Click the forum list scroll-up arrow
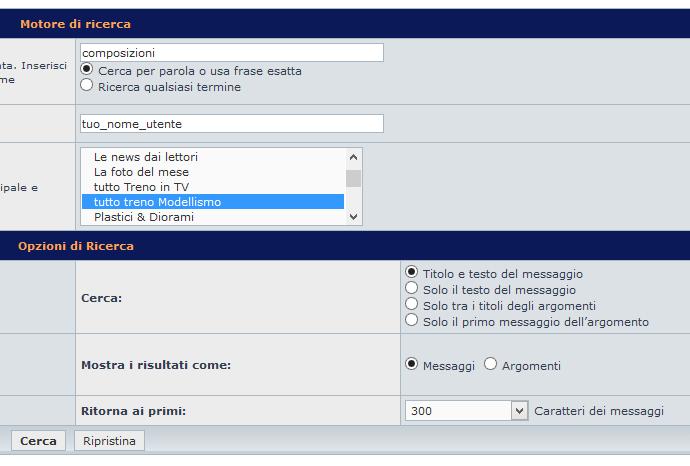This screenshot has height=466, width=690. coord(353,157)
